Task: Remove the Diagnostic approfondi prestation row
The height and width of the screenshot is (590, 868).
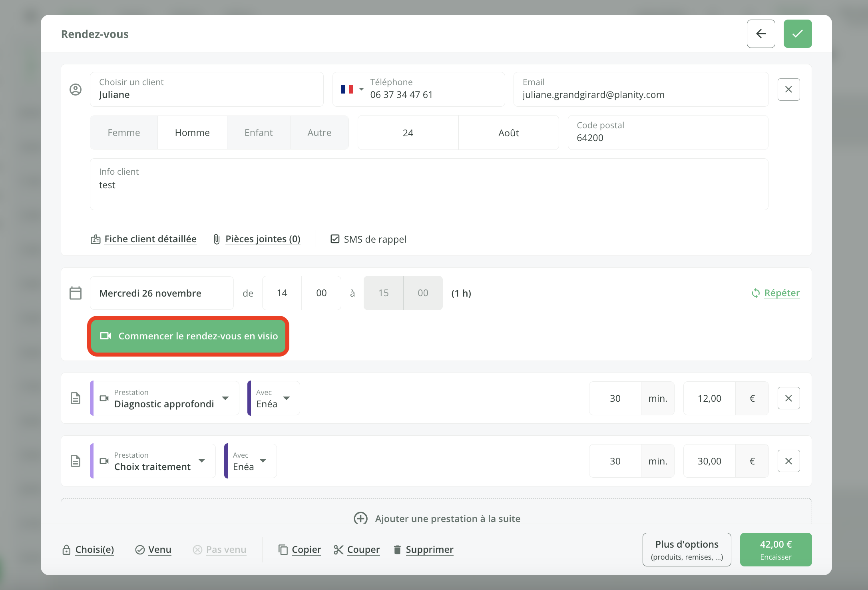Action: (788, 398)
